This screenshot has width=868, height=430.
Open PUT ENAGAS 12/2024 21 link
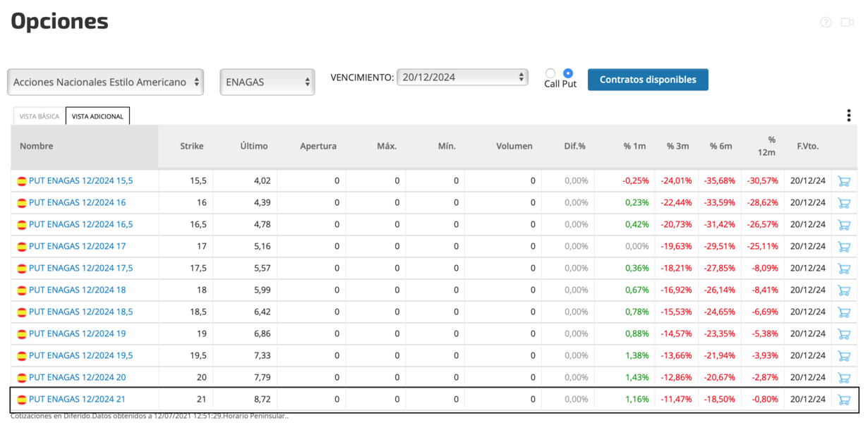(x=77, y=399)
